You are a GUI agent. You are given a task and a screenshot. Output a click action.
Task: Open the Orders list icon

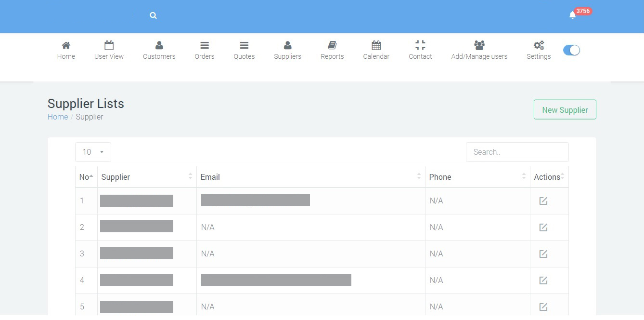click(x=205, y=45)
